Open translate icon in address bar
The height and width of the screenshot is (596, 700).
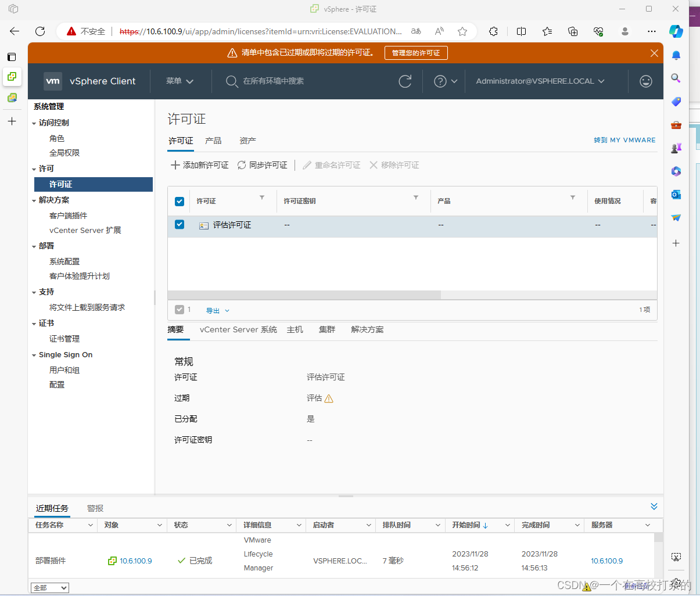click(416, 31)
